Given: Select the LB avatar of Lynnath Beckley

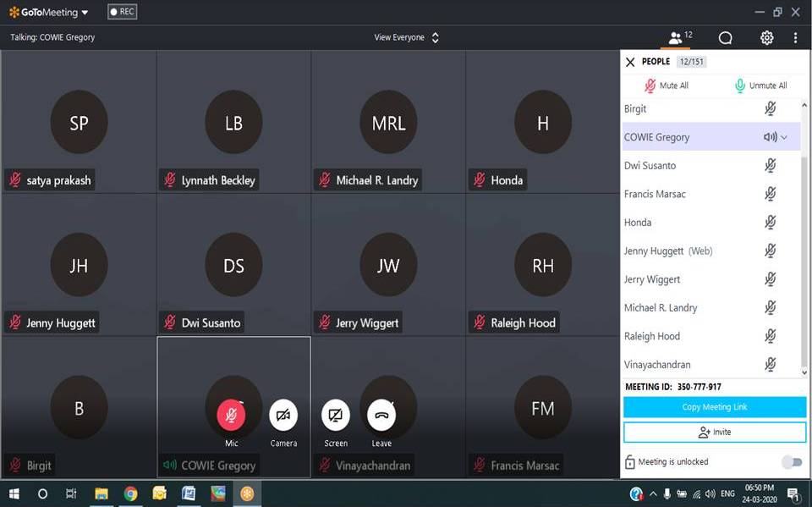Looking at the screenshot, I should [x=233, y=123].
